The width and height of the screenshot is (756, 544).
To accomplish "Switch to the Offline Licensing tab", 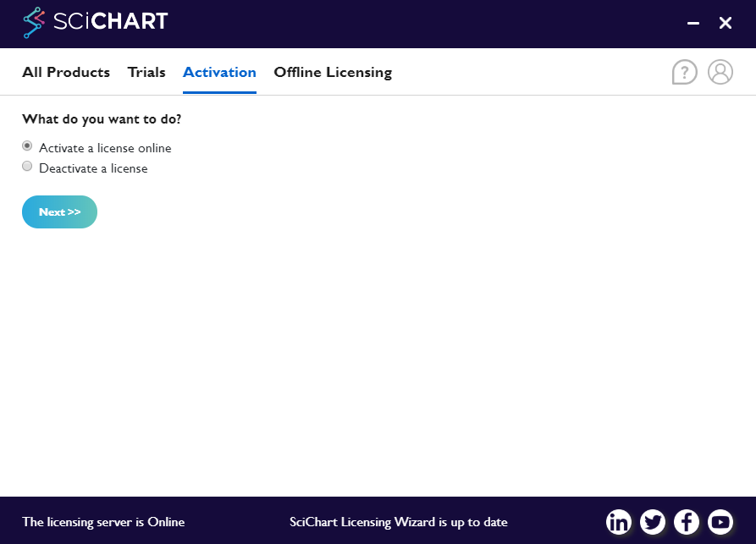I will 333,72.
